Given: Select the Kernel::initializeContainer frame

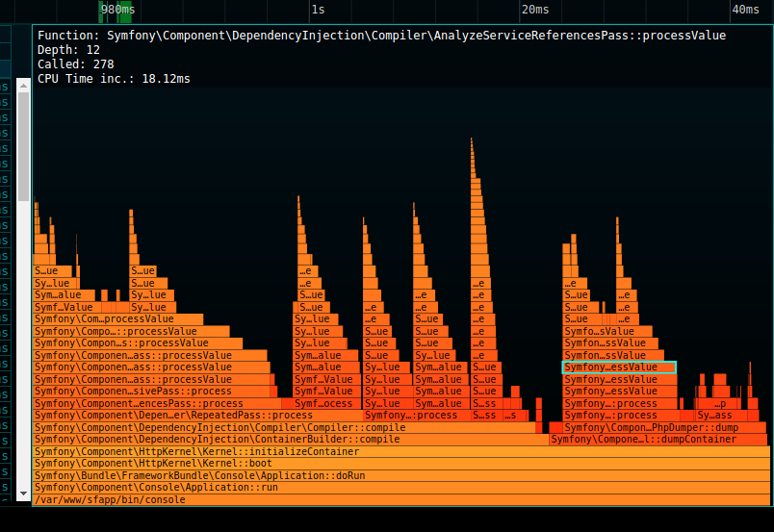Looking at the screenshot, I should (x=400, y=451).
